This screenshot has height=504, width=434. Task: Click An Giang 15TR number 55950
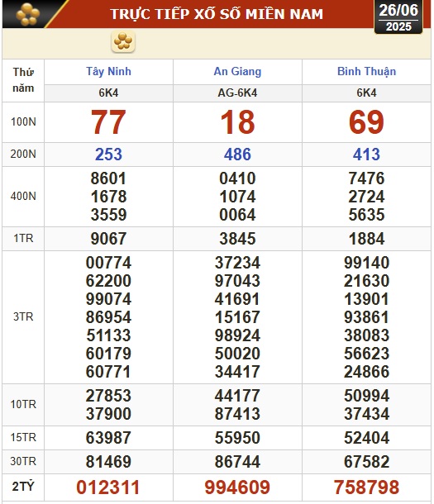click(237, 438)
